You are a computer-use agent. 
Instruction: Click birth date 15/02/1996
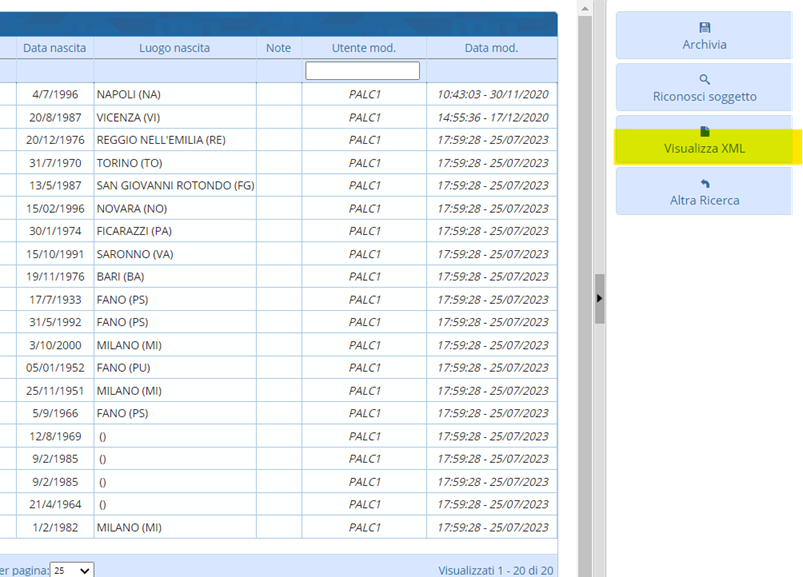point(55,208)
